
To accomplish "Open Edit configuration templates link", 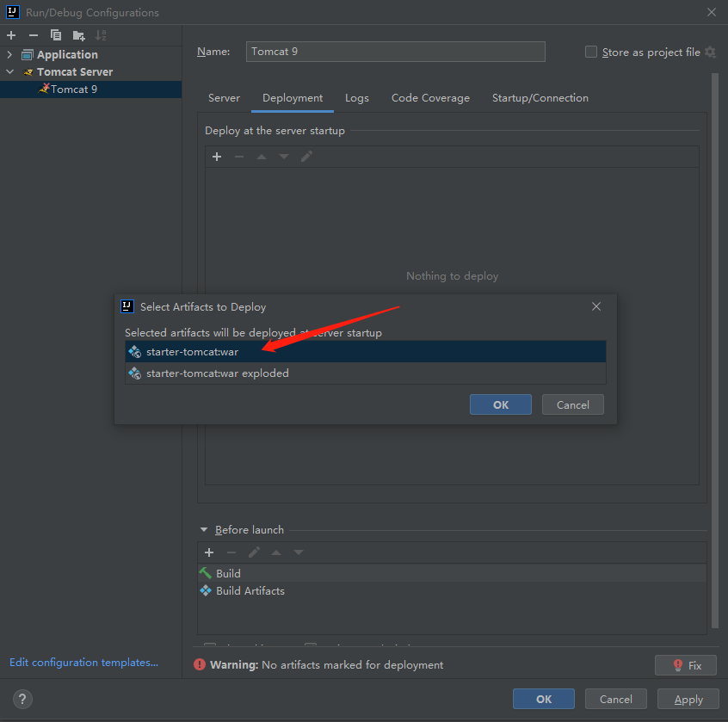I will [x=83, y=663].
